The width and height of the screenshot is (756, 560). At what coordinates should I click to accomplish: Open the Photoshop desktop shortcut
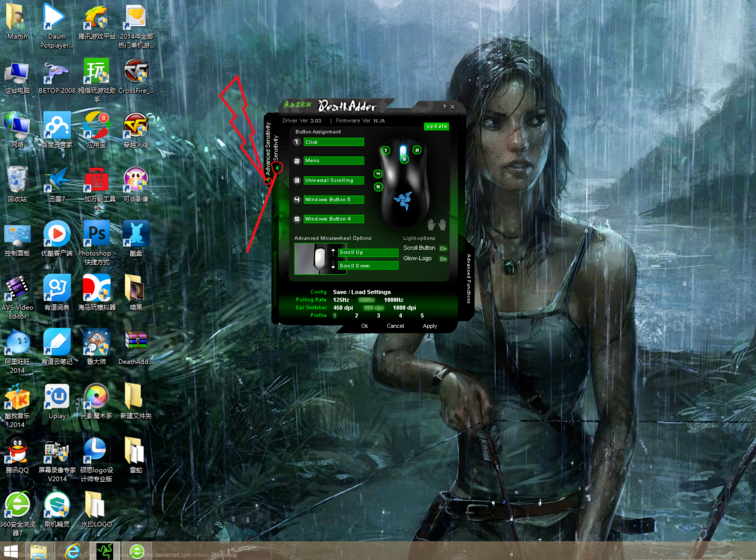click(96, 236)
